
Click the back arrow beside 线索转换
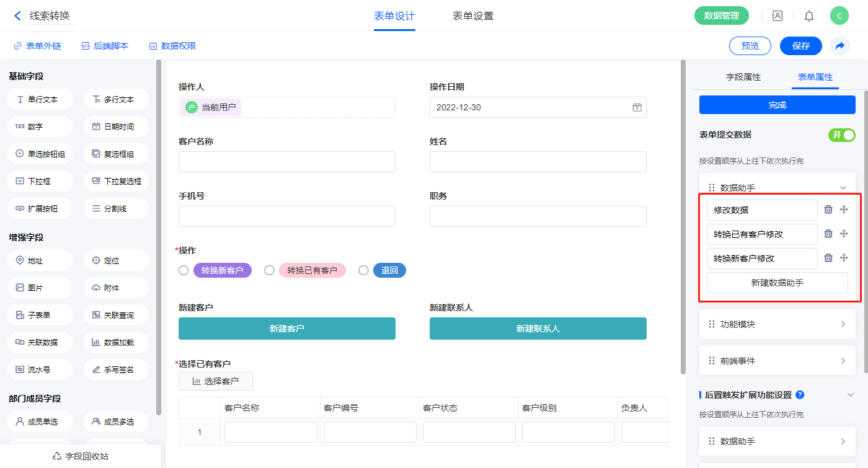point(17,16)
